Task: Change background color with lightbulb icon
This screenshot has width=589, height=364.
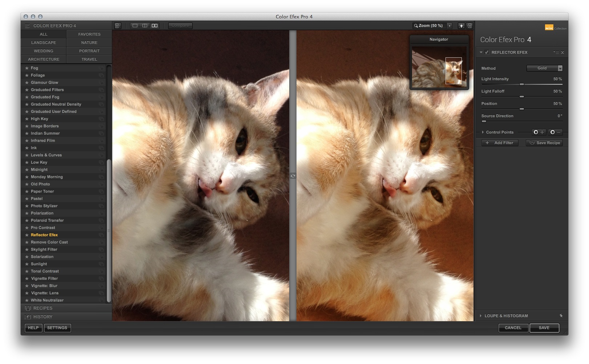Action: click(x=461, y=26)
